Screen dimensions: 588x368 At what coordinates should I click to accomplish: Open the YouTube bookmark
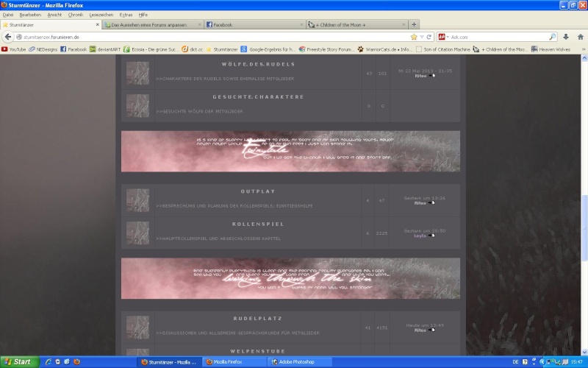tap(13, 49)
